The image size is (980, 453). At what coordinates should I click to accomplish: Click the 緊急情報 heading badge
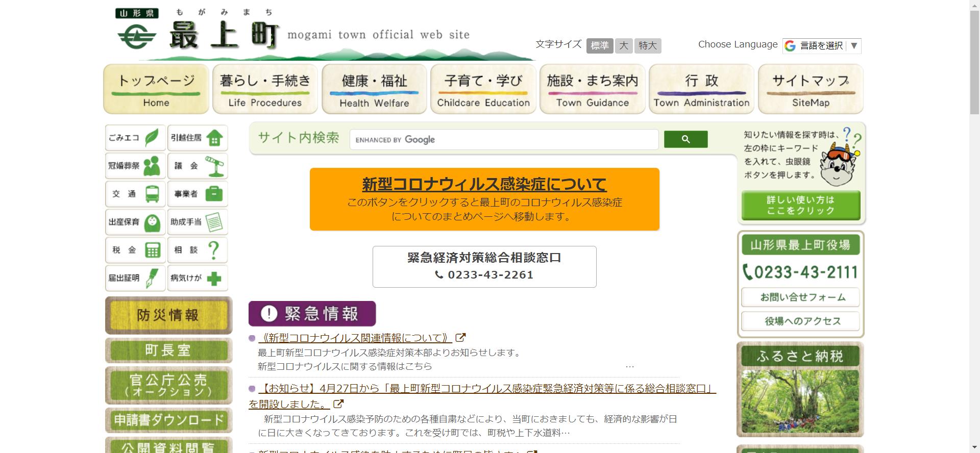click(x=312, y=314)
